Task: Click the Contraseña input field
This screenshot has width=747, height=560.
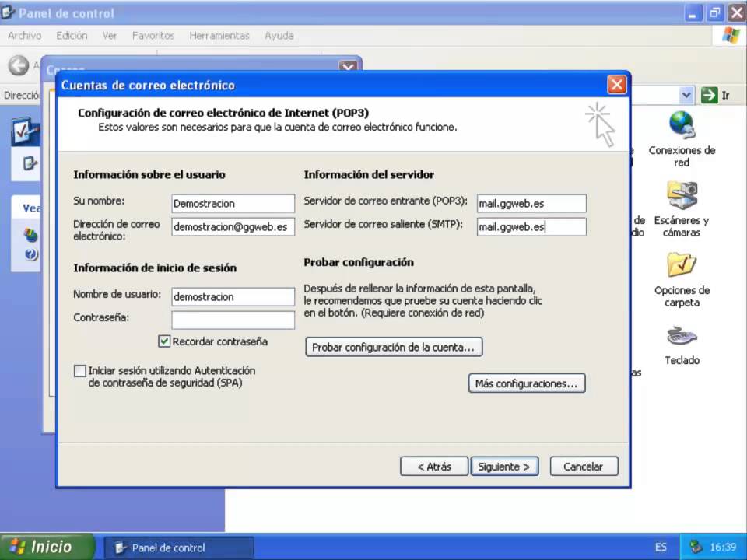Action: tap(233, 320)
